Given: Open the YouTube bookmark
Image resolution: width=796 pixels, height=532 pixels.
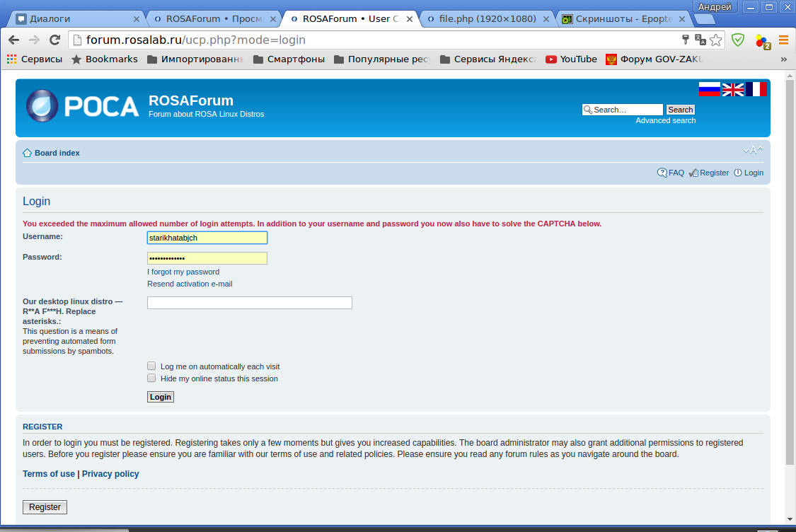Looking at the screenshot, I should pos(571,59).
